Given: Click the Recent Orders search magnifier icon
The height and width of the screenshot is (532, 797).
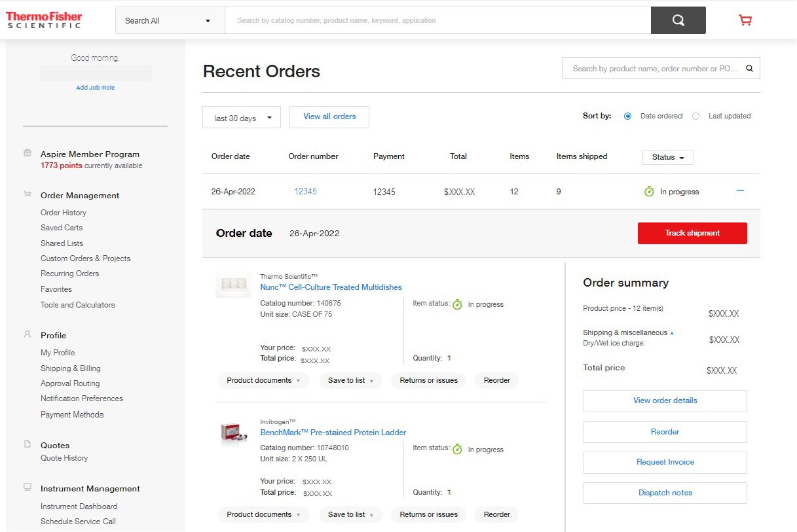Looking at the screenshot, I should 749,68.
